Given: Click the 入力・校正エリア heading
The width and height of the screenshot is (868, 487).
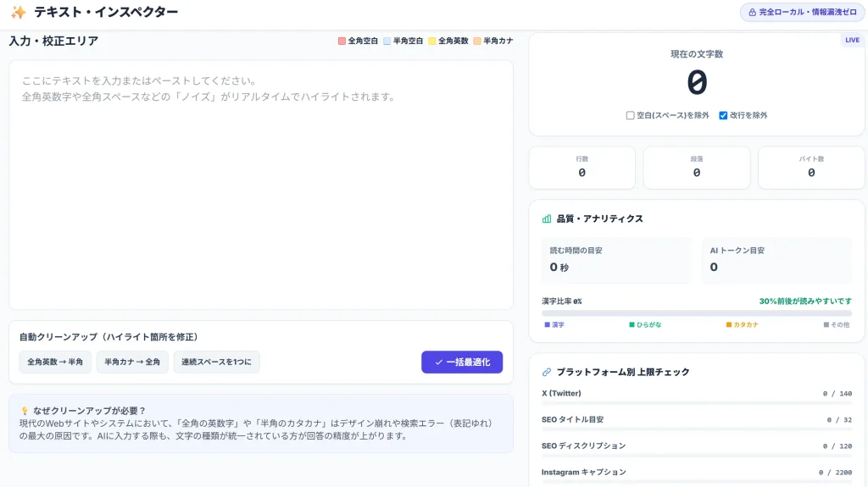Looking at the screenshot, I should coord(53,41).
